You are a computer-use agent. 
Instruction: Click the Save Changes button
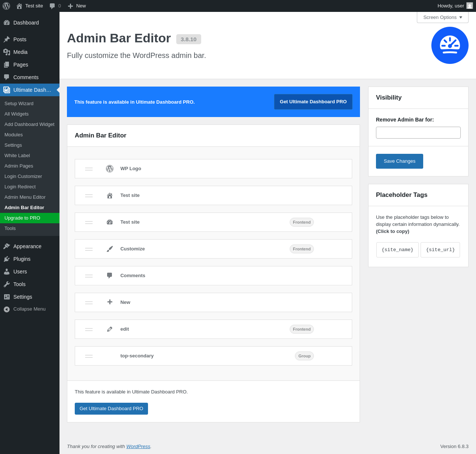tap(399, 161)
